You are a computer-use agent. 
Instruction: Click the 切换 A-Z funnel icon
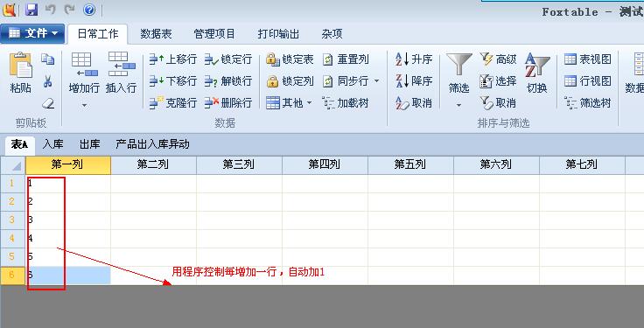tap(537, 65)
